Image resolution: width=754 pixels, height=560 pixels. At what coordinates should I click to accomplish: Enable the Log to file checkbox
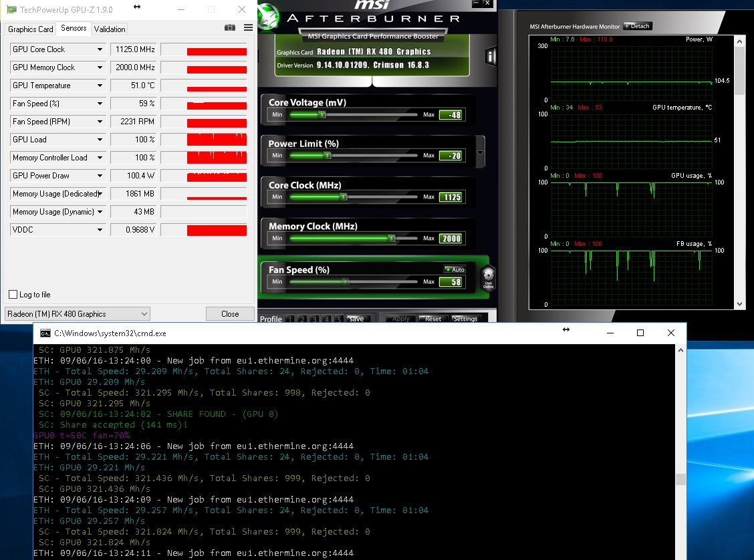point(13,295)
